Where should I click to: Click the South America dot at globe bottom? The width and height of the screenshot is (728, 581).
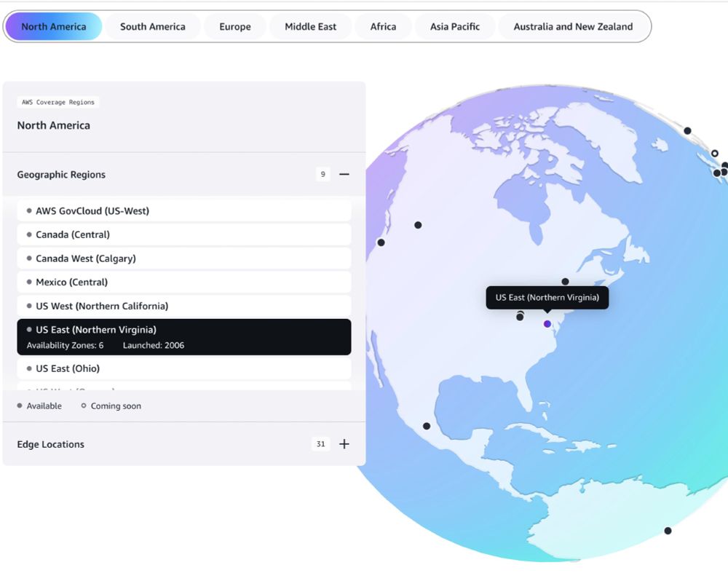[x=668, y=531]
